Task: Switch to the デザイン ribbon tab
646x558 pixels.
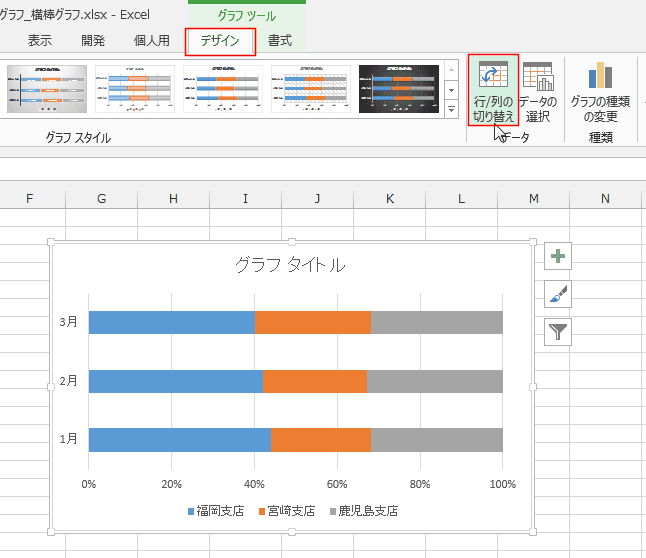Action: (x=220, y=41)
